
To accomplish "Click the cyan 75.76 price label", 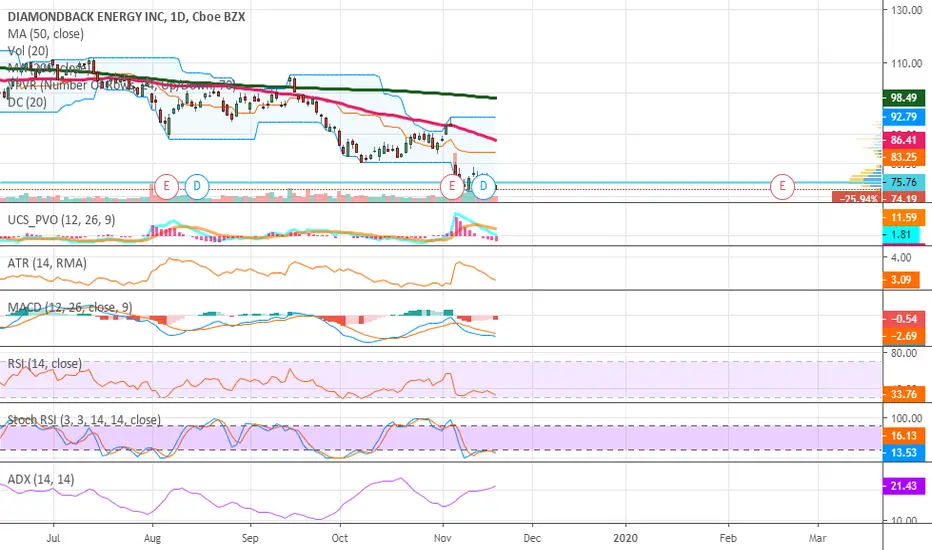I will [x=903, y=183].
